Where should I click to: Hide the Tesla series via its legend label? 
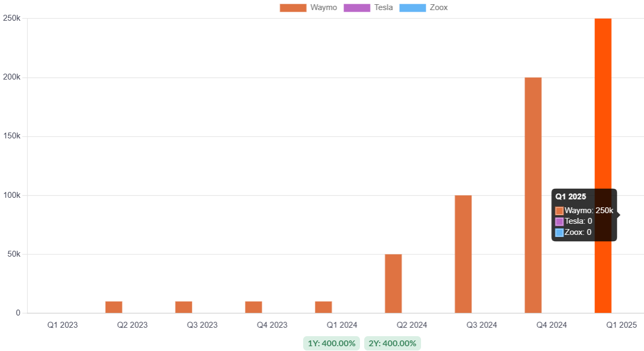pos(384,7)
